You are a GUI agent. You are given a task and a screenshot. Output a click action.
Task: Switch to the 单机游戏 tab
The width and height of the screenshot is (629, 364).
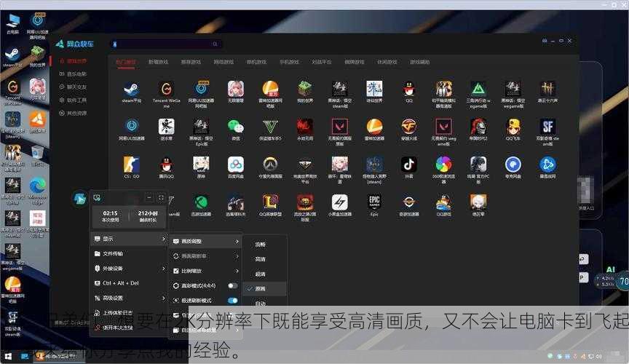256,62
